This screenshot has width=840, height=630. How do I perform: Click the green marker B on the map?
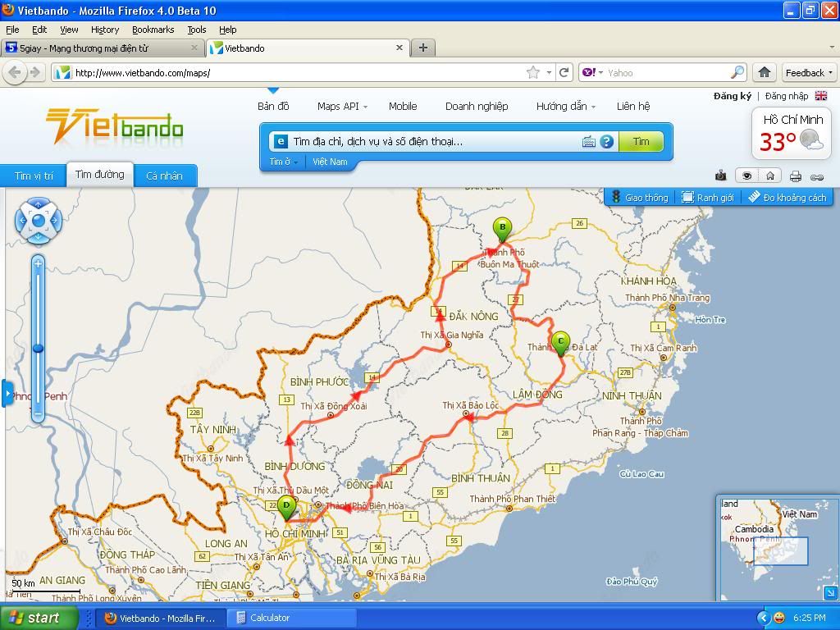(502, 229)
